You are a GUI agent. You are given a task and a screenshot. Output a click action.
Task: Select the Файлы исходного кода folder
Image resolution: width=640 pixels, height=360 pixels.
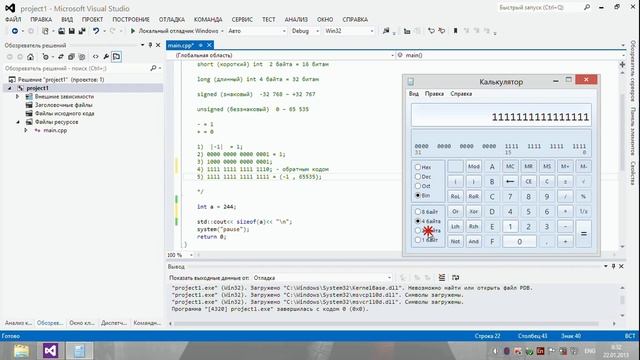64,113
